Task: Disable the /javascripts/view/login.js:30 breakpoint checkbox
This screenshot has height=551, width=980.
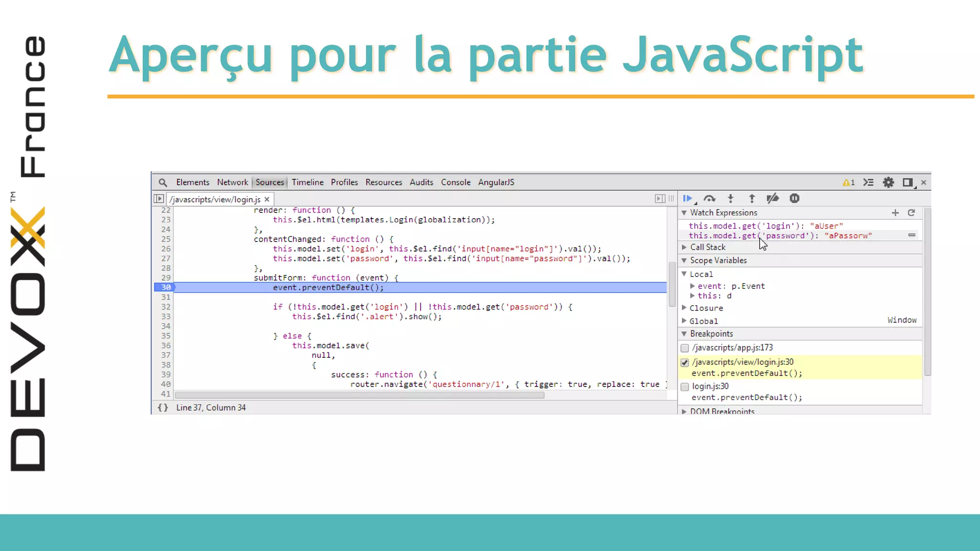Action: tap(685, 363)
